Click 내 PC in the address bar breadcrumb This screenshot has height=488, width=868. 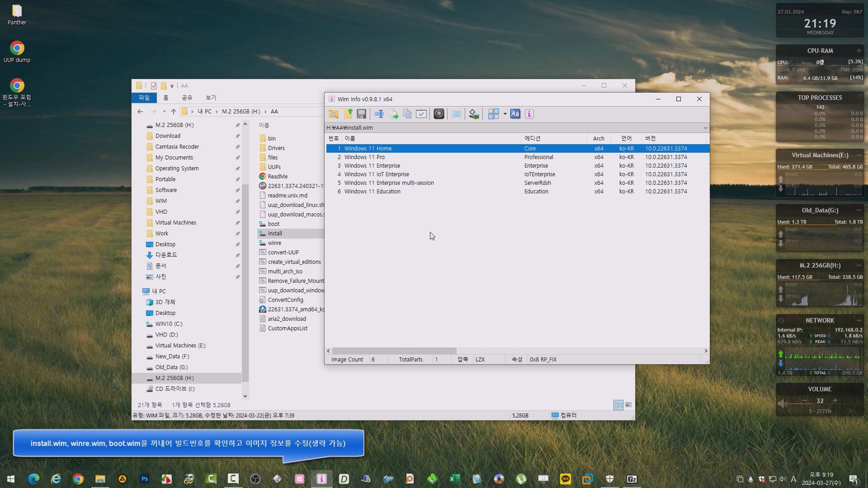204,112
